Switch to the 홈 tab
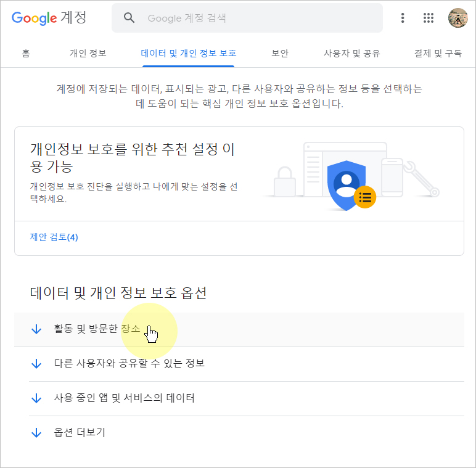This screenshot has width=476, height=468. [x=26, y=54]
